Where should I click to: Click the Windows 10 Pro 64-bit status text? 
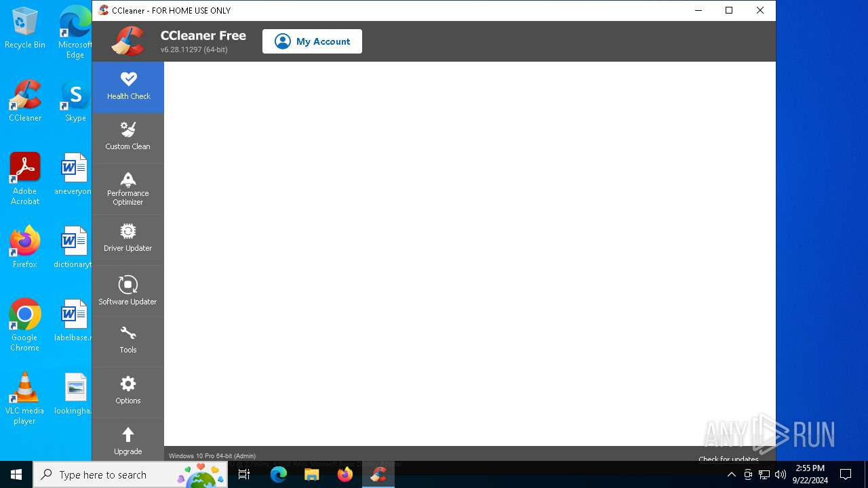[x=212, y=456]
